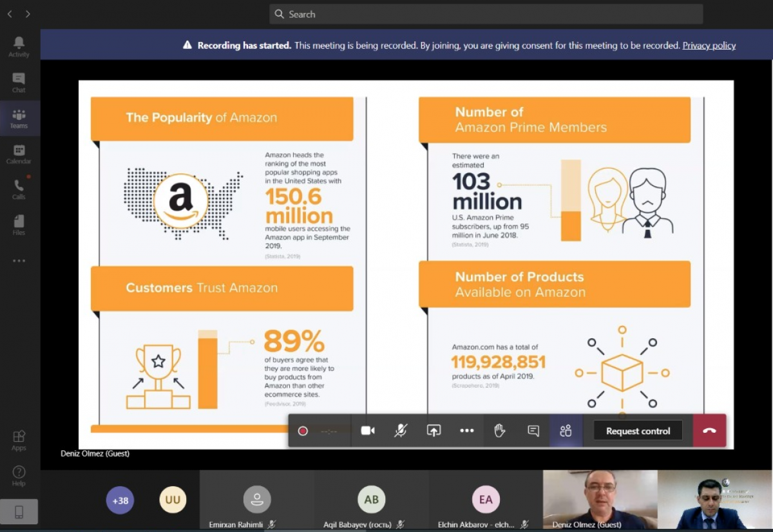
Task: Expand the +38 additional participants list
Action: 120,500
